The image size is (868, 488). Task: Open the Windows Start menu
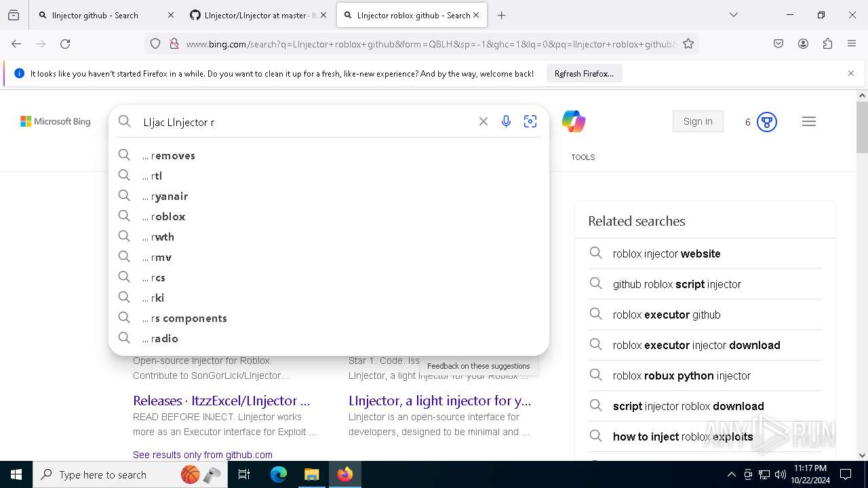point(16,474)
